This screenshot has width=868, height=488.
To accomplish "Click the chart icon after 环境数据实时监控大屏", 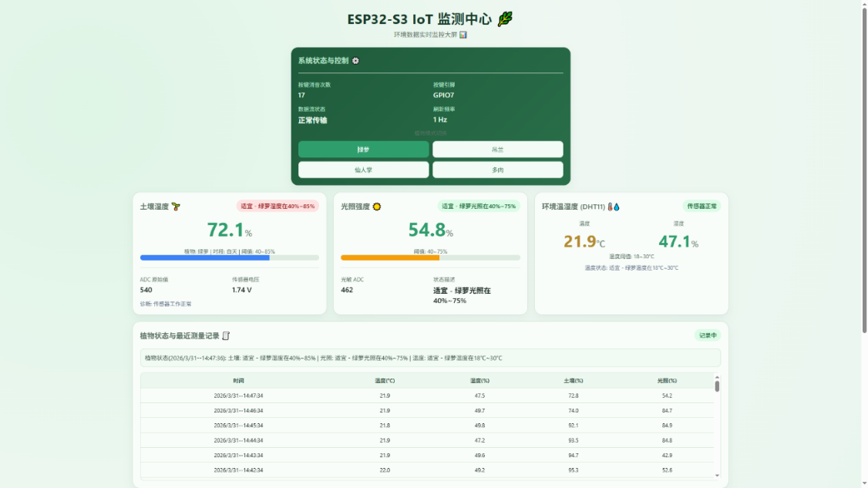I will click(463, 35).
